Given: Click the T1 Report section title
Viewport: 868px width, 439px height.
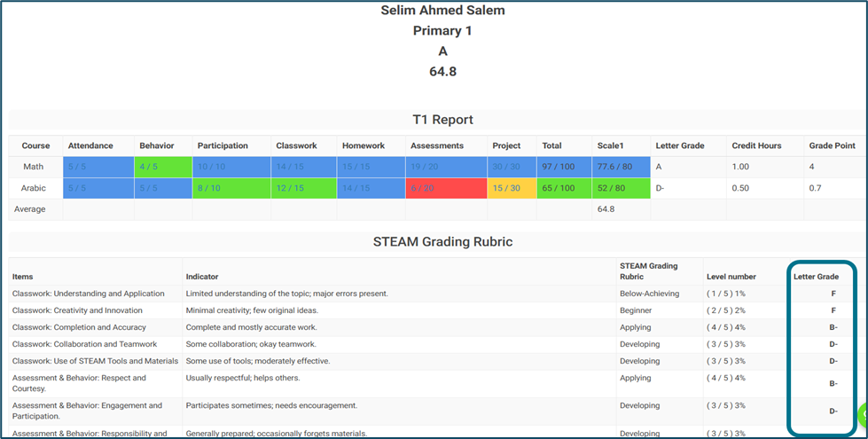Looking at the screenshot, I should click(442, 120).
